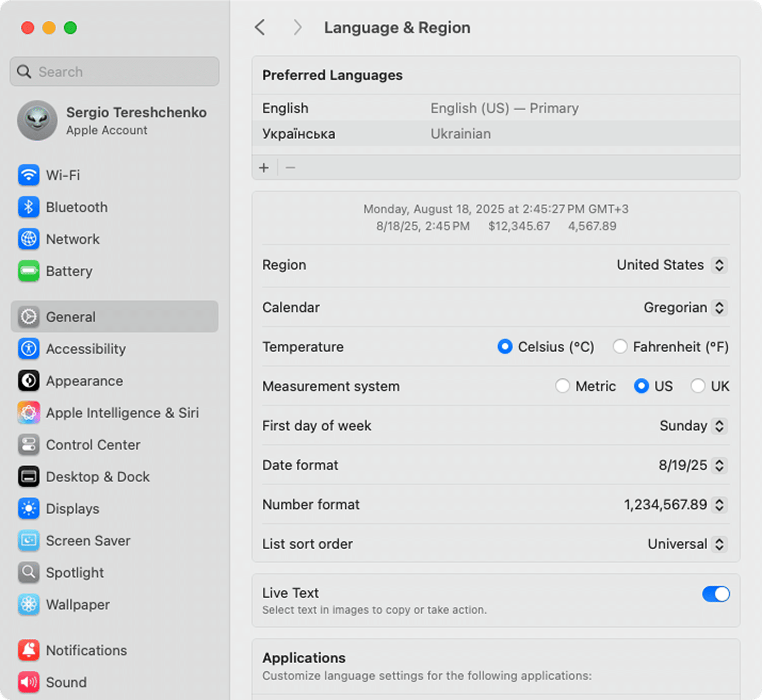Screen dimensions: 762x700
Task: Click the alien avatar of Sergio Tereshchenko
Action: point(37,120)
